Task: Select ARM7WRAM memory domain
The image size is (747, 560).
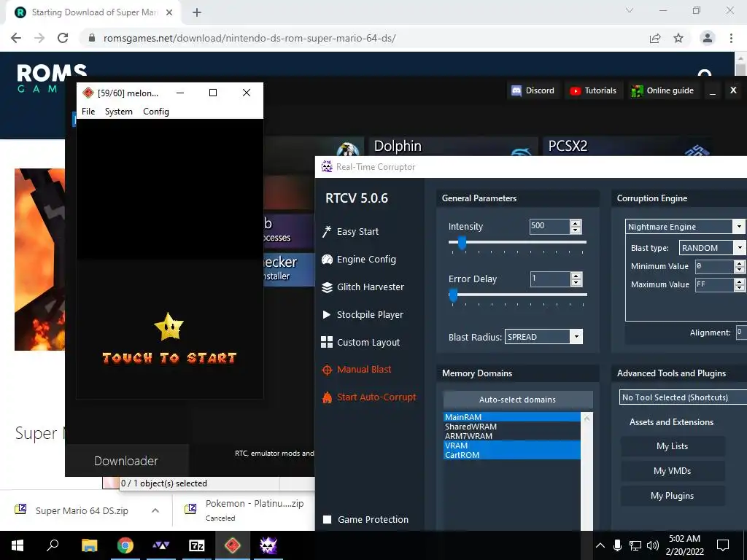Action: coord(511,436)
